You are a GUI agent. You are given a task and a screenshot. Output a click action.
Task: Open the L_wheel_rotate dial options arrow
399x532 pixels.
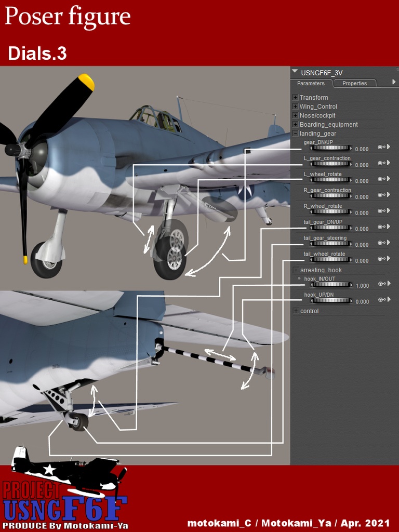(x=389, y=179)
